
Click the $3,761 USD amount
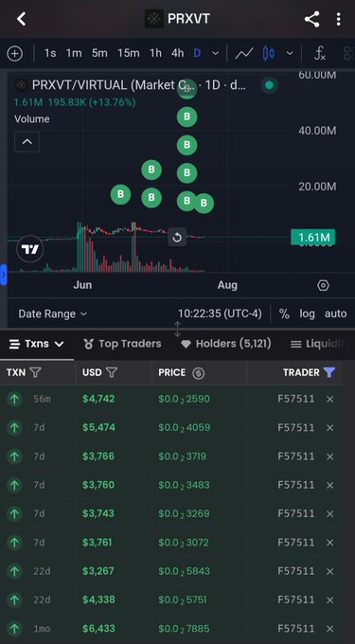point(98,542)
